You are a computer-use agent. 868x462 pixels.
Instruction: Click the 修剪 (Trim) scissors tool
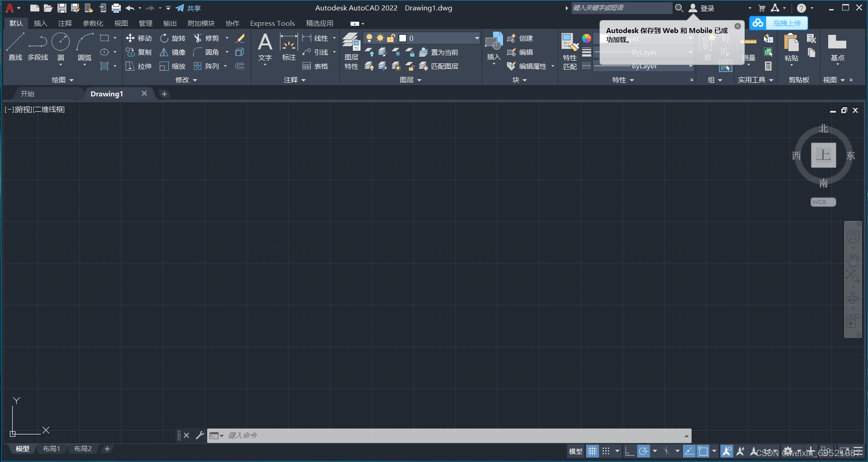[206, 38]
